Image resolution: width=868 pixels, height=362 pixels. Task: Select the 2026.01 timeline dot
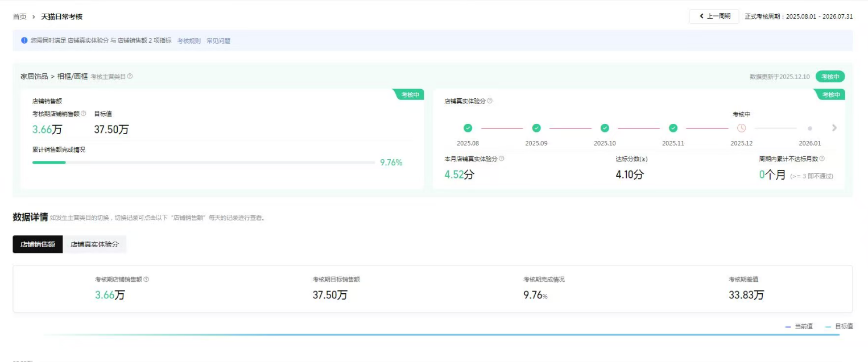coord(810,128)
